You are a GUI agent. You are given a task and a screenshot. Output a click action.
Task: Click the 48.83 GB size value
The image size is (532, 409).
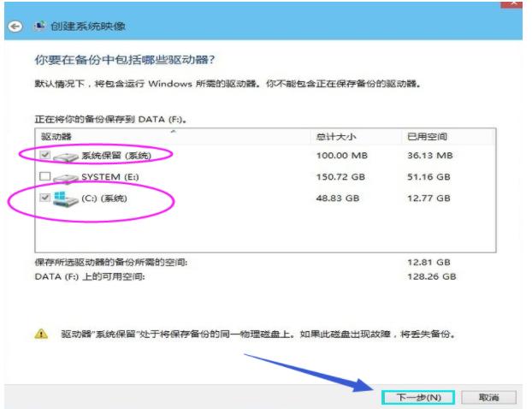338,199
